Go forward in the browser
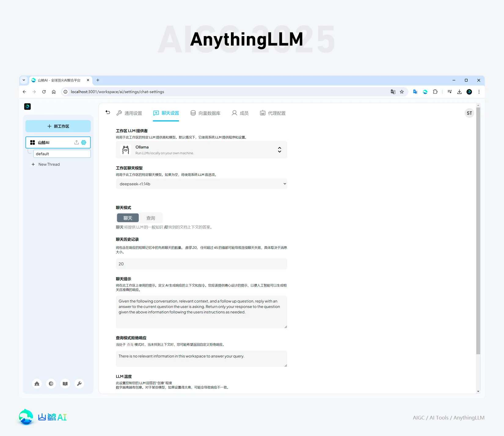This screenshot has width=504, height=436. tap(34, 92)
